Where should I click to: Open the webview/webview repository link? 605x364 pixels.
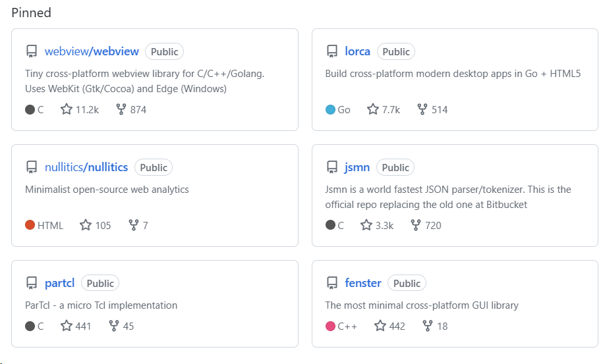92,51
